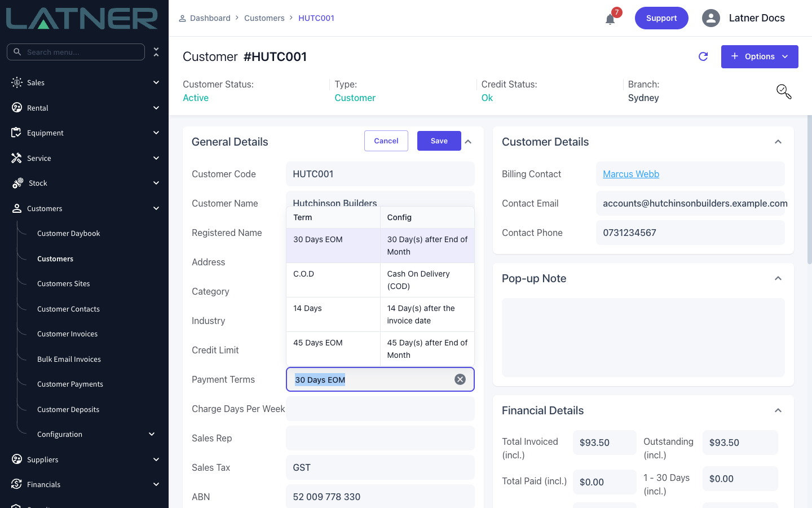Click the Pop-up Note text area

643,338
